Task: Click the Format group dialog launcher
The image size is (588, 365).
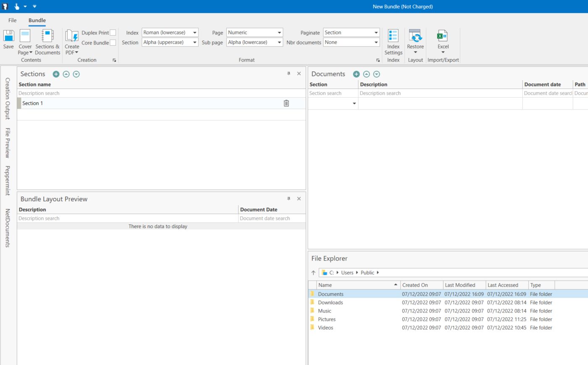Action: [x=378, y=60]
